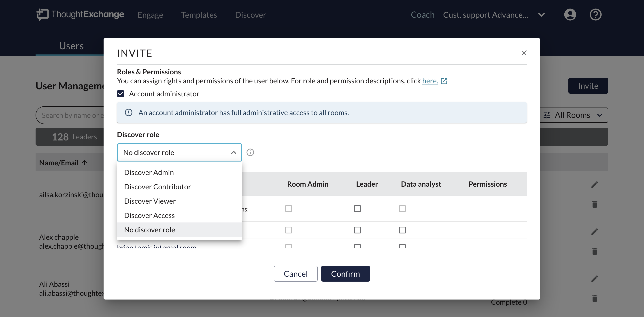Toggle first row Leader checkbox
This screenshot has height=317, width=644.
[357, 208]
